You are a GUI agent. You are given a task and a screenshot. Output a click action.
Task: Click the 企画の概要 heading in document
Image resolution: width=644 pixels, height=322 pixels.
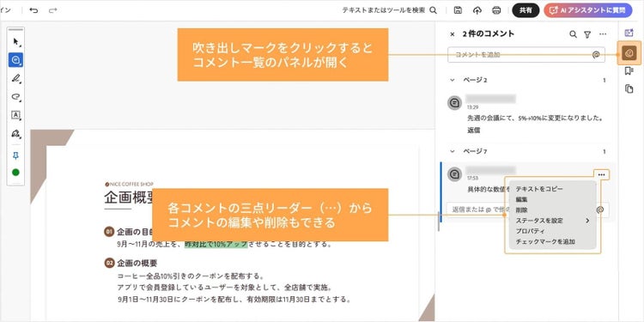137,264
